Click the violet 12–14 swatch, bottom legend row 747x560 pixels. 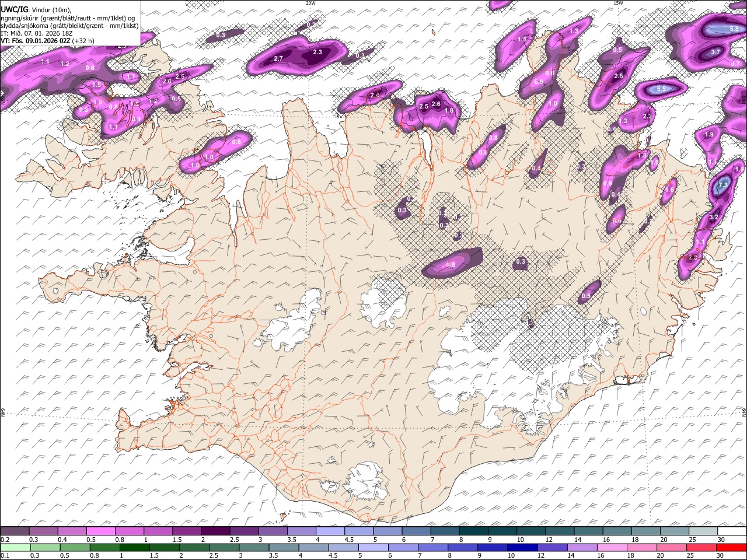click(x=551, y=547)
